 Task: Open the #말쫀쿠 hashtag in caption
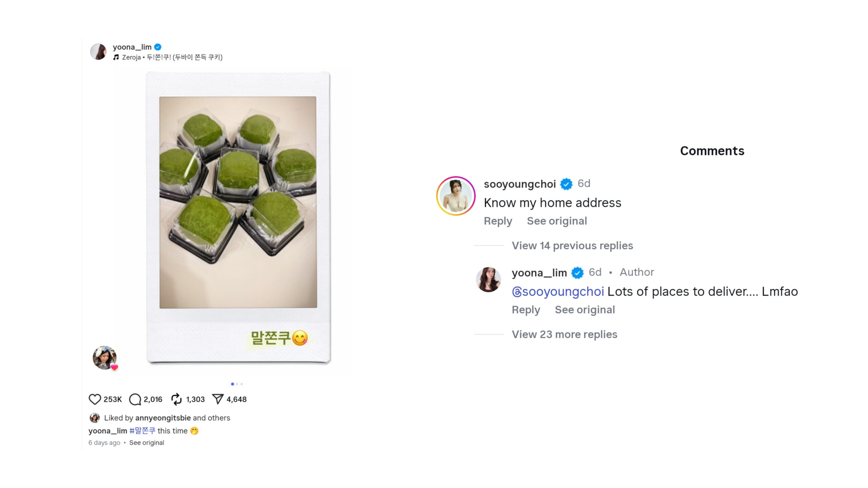(x=142, y=431)
